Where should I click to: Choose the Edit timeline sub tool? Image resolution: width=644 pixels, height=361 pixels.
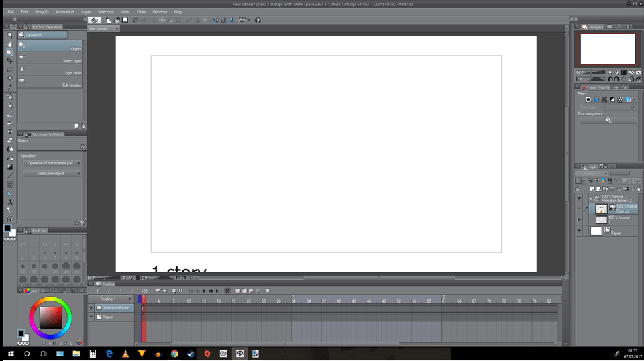tap(50, 82)
